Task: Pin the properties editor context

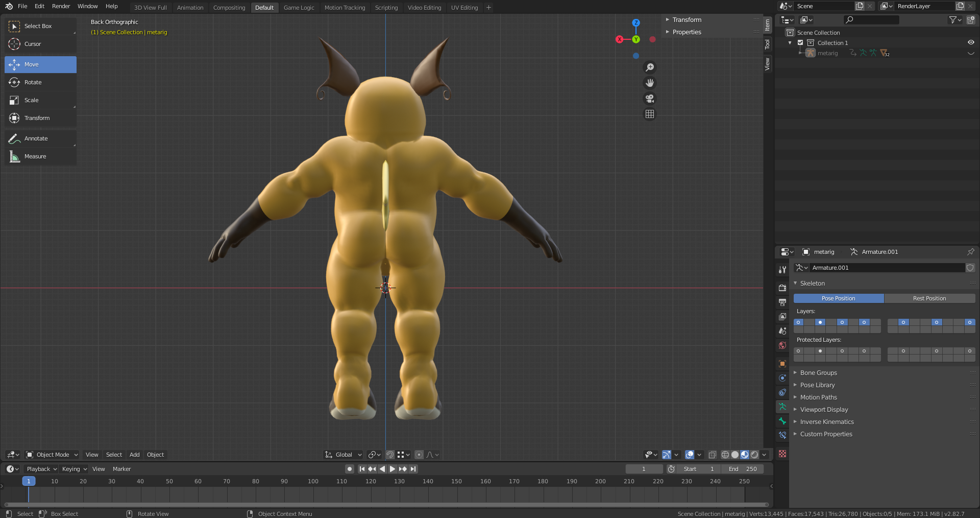Action: point(970,252)
